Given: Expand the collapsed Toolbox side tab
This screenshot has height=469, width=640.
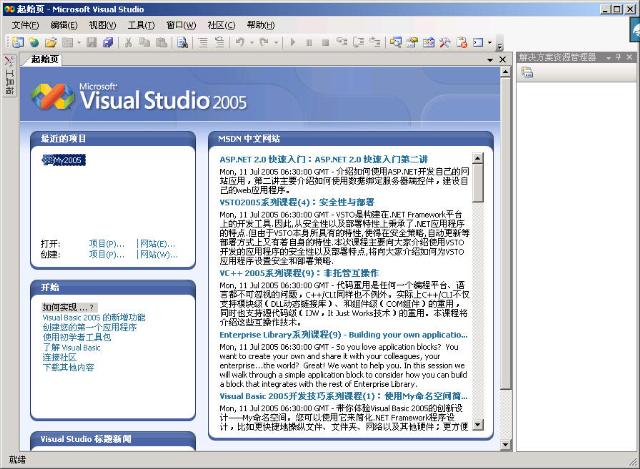Looking at the screenshot, I should pos(9,75).
